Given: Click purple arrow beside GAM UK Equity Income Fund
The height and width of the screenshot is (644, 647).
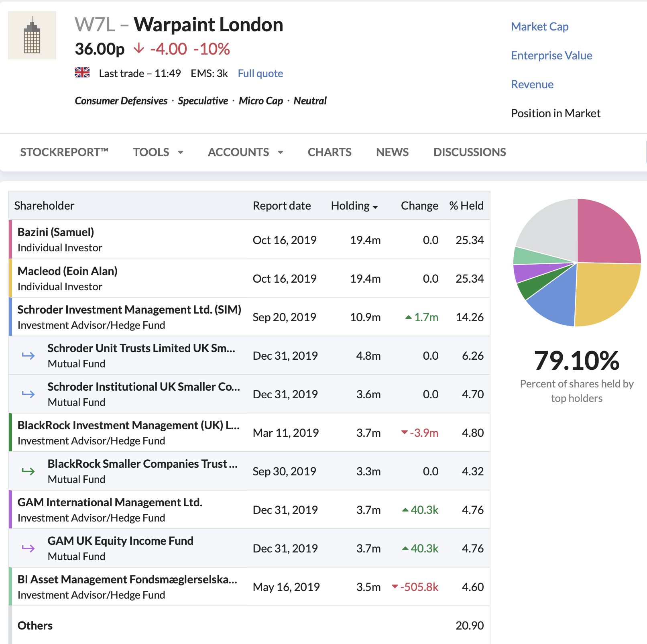Looking at the screenshot, I should coord(28,548).
